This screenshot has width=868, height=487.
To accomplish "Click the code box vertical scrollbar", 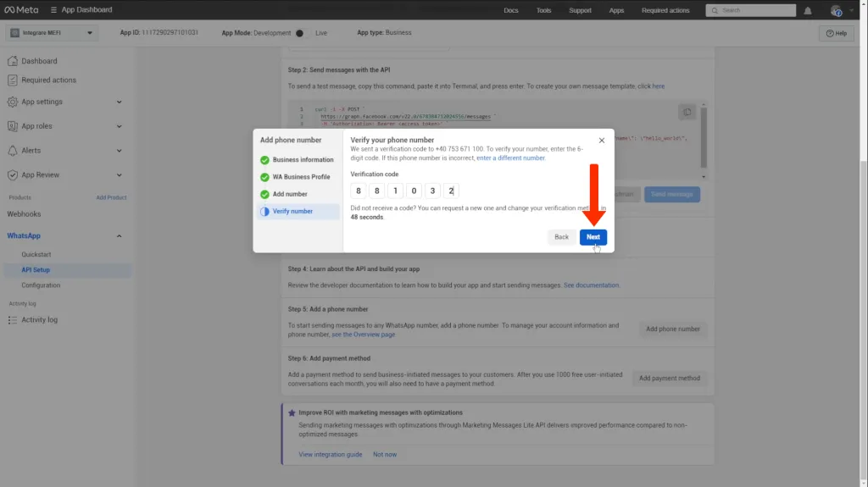I will pyautogui.click(x=704, y=137).
